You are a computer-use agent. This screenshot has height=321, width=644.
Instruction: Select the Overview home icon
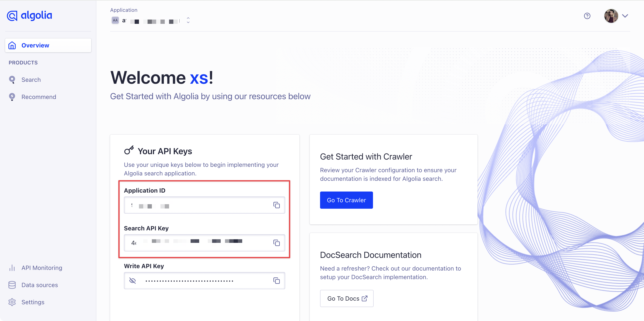point(12,45)
